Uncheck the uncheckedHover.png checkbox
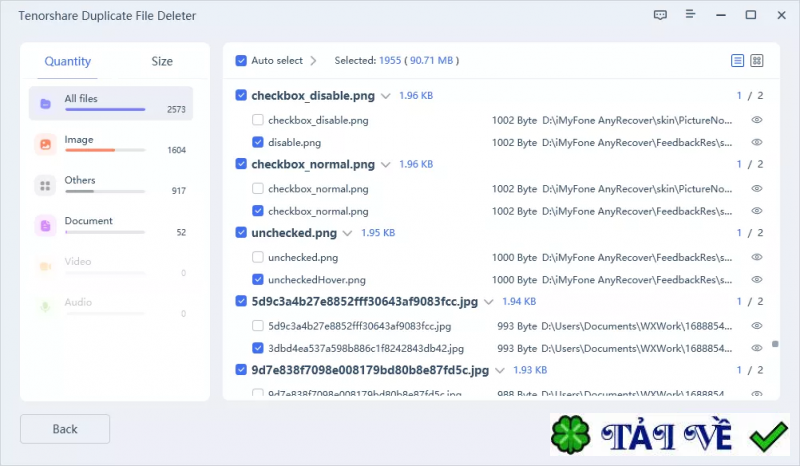The height and width of the screenshot is (466, 800). click(258, 279)
